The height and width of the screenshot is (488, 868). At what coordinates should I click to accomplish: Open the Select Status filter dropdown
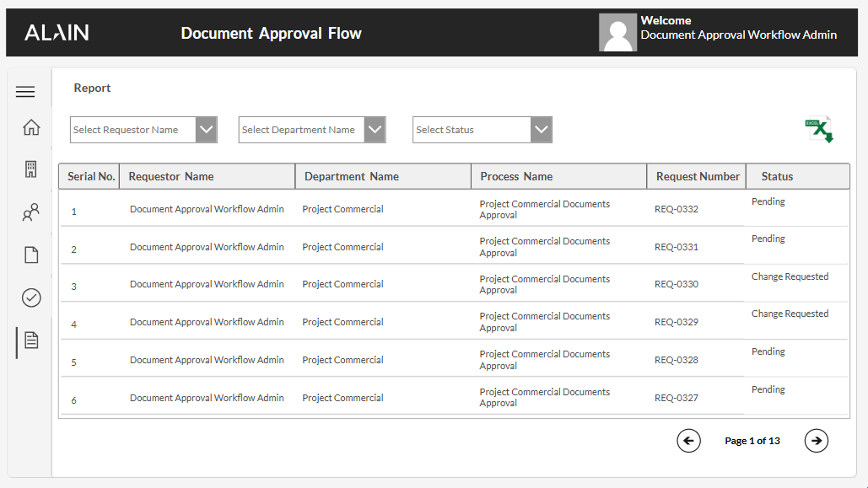(x=482, y=130)
